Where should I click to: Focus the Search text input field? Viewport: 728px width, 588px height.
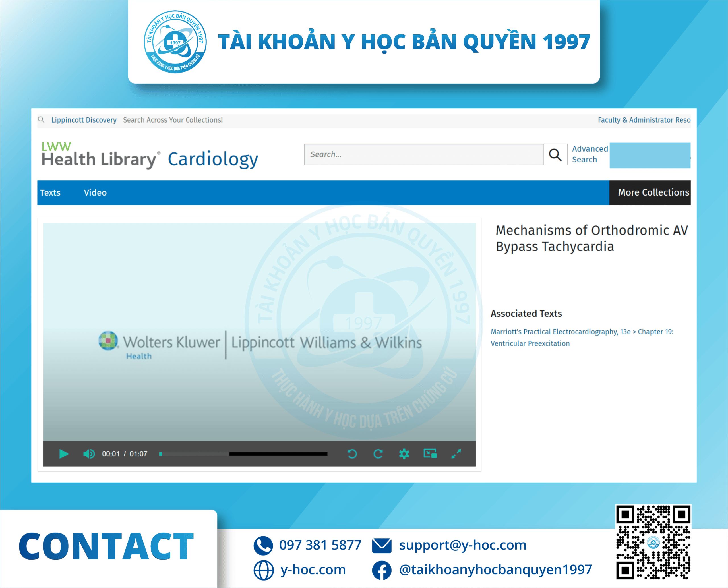(423, 154)
